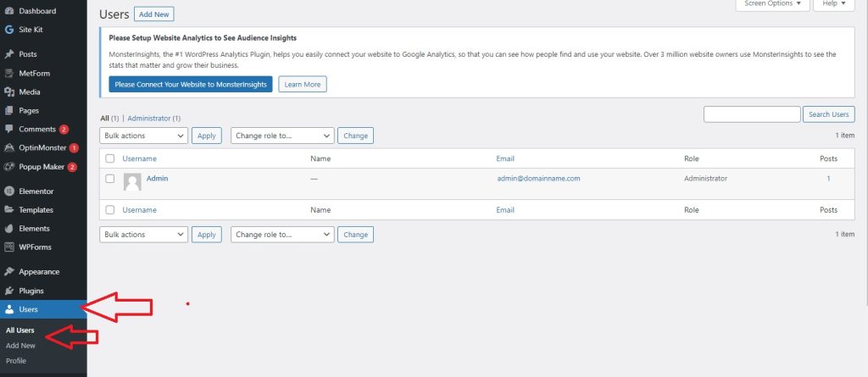Open the bottom Change role to dropdown

282,235
